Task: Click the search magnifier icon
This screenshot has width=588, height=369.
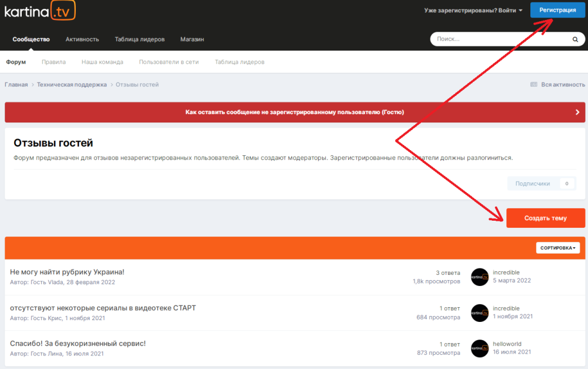Action: [575, 39]
